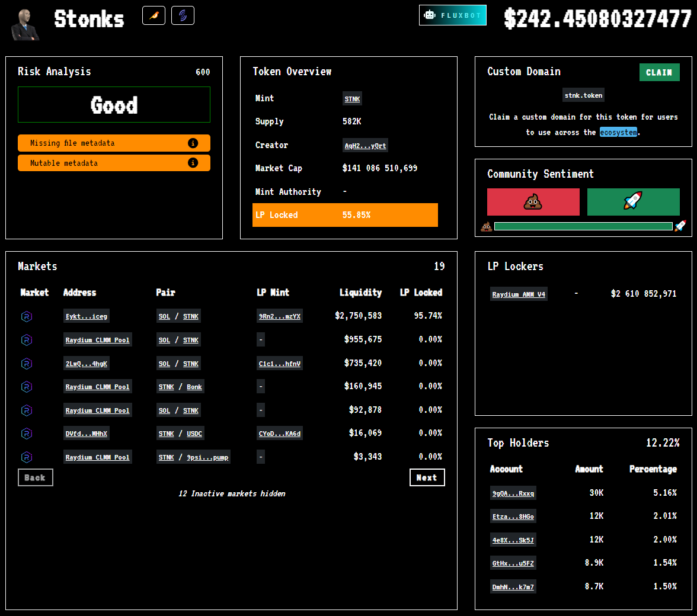Viewport: 697px width, 616px height.
Task: Click LP locked value 95.74%
Action: tap(428, 315)
